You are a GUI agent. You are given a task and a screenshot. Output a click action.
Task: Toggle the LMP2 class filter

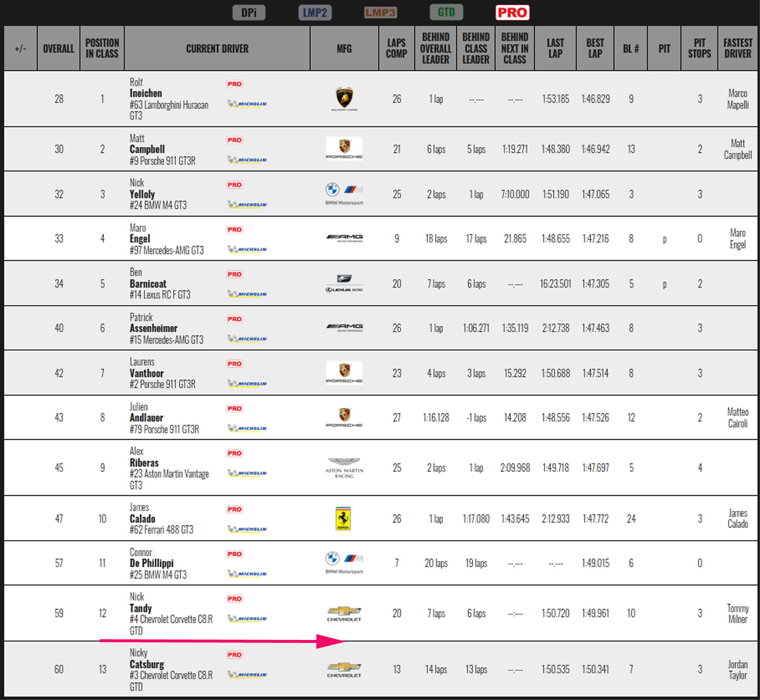[x=315, y=13]
